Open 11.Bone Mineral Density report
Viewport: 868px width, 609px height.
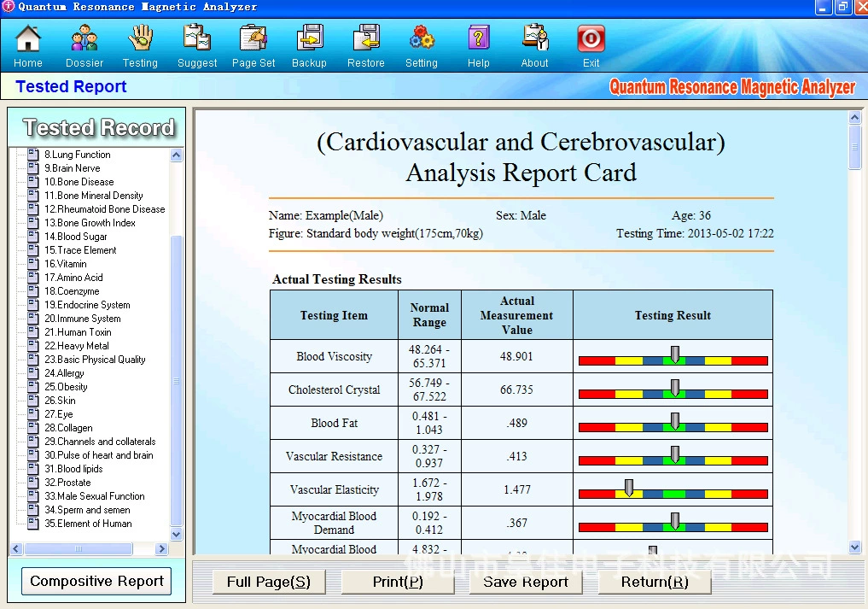click(94, 196)
